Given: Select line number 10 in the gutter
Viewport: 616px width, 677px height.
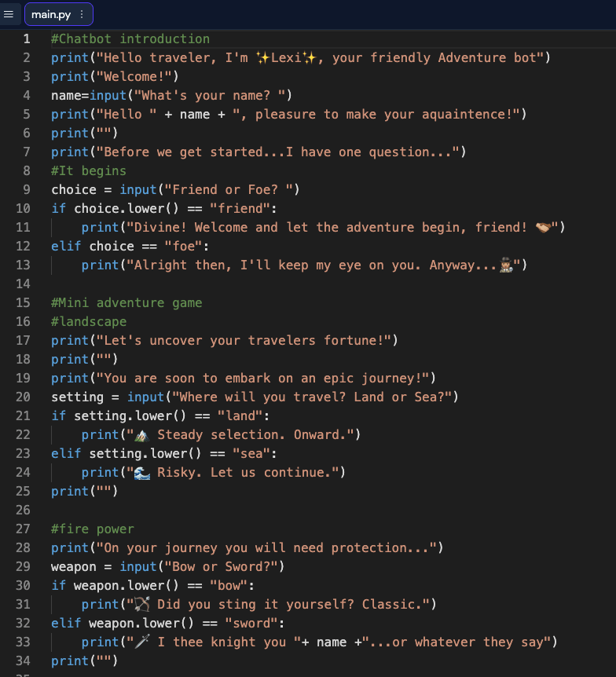Looking at the screenshot, I should (x=23, y=209).
